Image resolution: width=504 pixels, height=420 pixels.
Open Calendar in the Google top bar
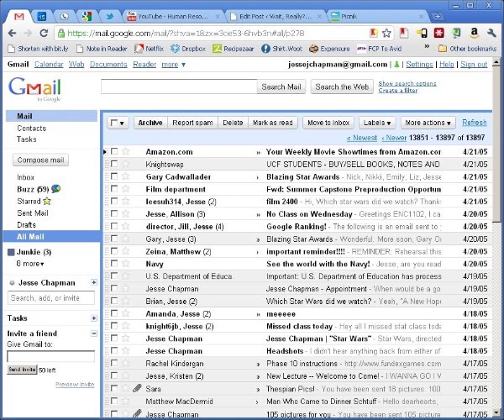click(49, 65)
